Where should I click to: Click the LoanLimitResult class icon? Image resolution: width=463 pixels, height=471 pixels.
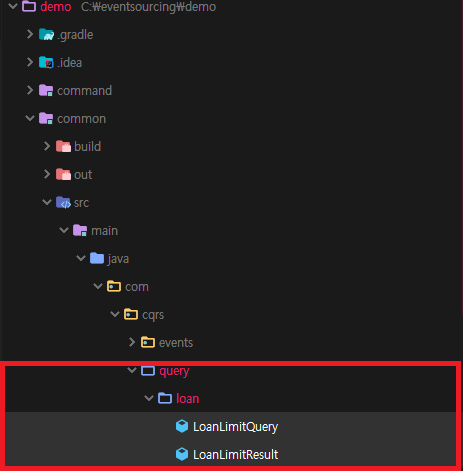[182, 454]
